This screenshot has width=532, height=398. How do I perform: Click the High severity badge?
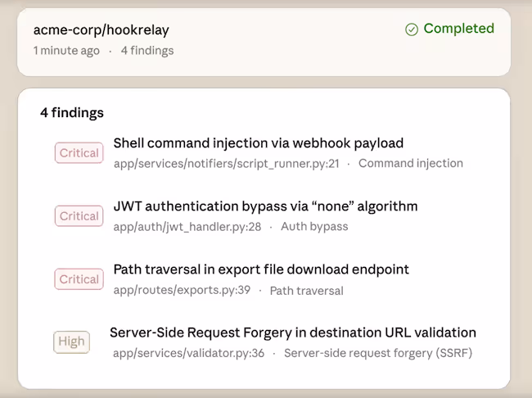coord(71,341)
